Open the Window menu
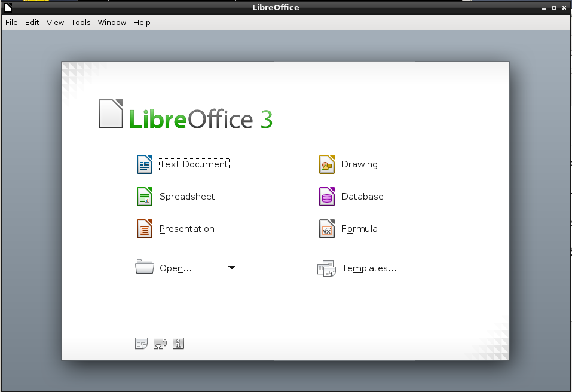Screen dimensions: 572x392 [x=112, y=23]
